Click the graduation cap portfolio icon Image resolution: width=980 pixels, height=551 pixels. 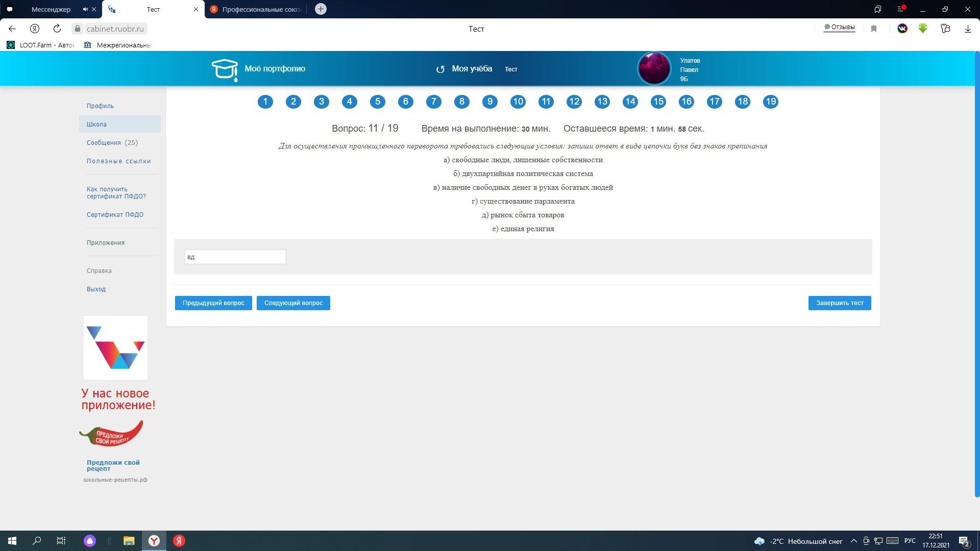225,69
